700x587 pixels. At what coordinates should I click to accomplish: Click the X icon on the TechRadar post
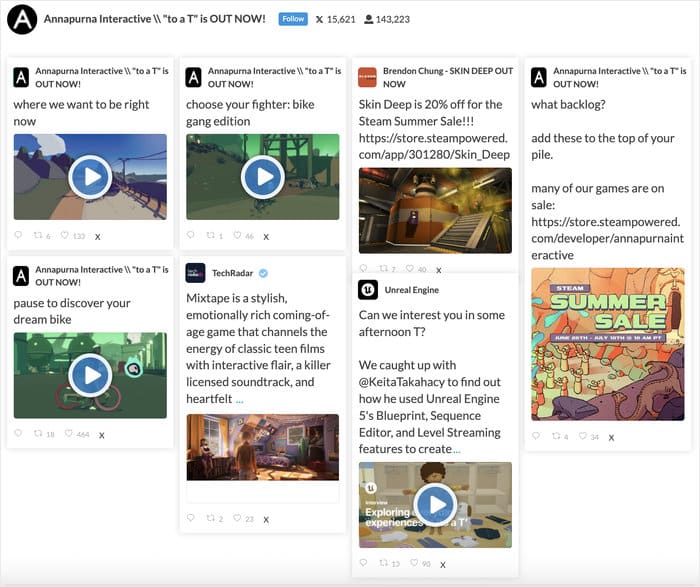(x=266, y=520)
